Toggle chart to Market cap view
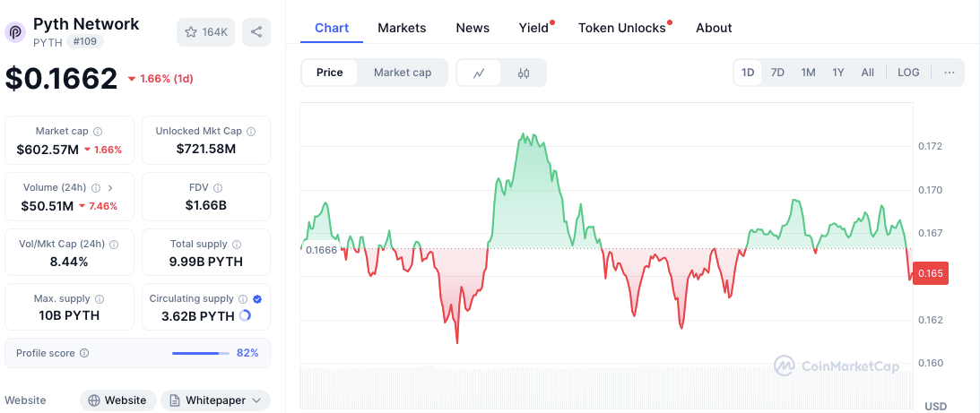 tap(403, 73)
